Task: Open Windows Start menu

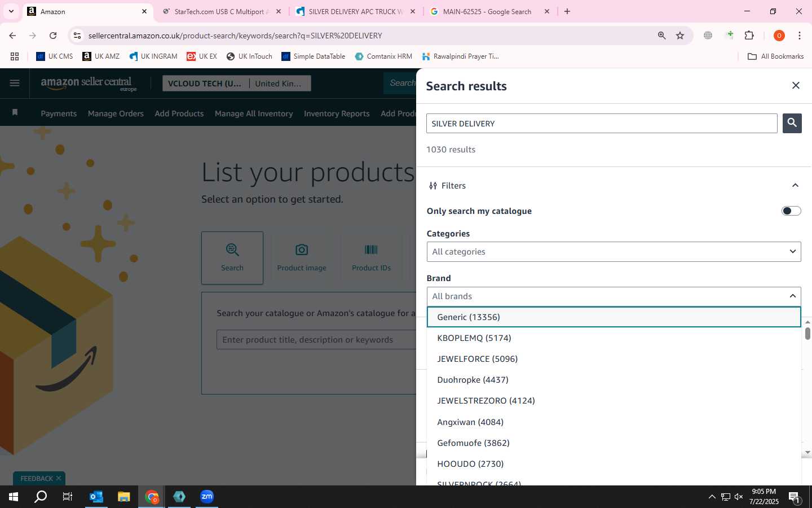Action: pos(14,497)
